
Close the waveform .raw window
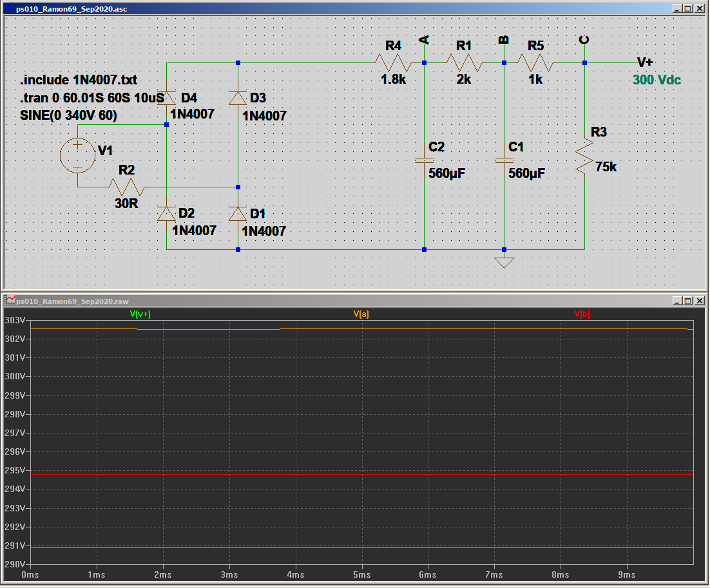point(699,301)
